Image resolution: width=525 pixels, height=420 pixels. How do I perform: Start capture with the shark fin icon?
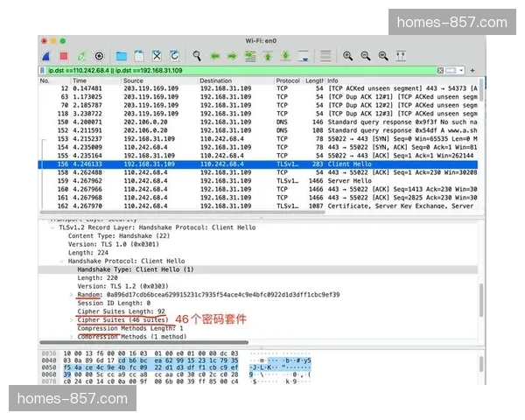(x=45, y=56)
